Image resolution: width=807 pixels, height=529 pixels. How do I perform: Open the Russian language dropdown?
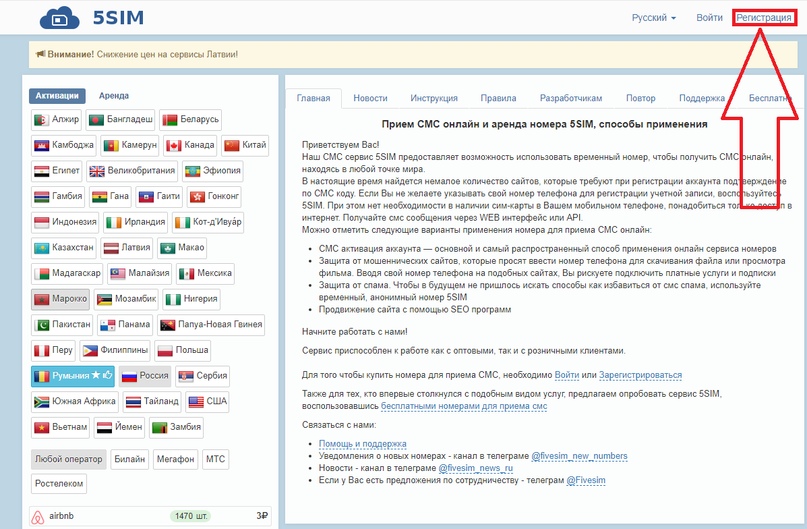(x=654, y=18)
